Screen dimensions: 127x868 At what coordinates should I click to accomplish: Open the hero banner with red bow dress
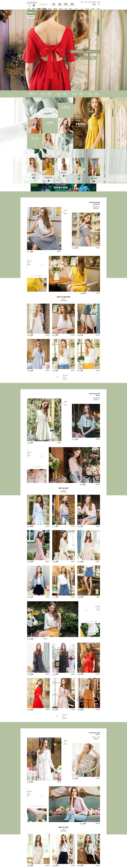coord(63,50)
